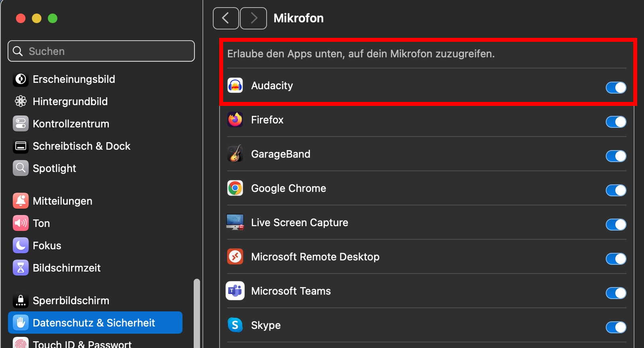The height and width of the screenshot is (348, 644).
Task: Click the Audacity app icon
Action: (235, 86)
